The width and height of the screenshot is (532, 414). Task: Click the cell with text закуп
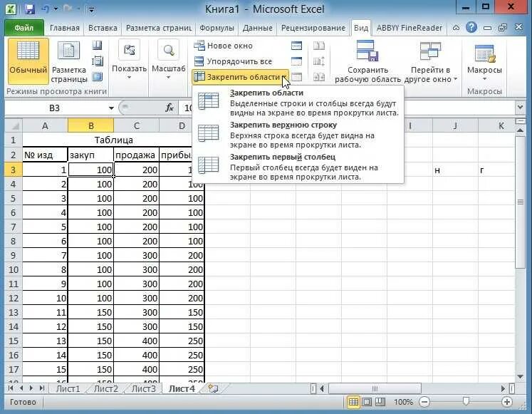[x=90, y=155]
